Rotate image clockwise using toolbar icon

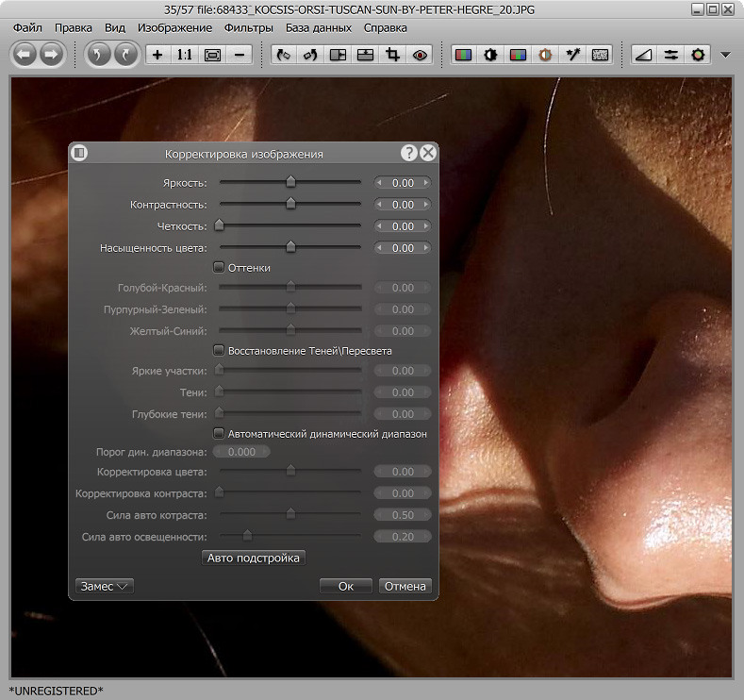pyautogui.click(x=124, y=55)
